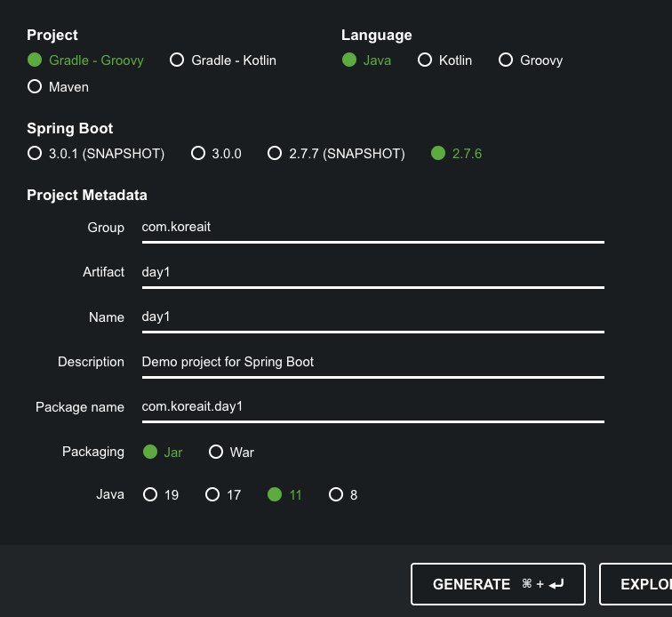Choose Spring Boot 2.7.7 (SNAPSHOT)

336,154
